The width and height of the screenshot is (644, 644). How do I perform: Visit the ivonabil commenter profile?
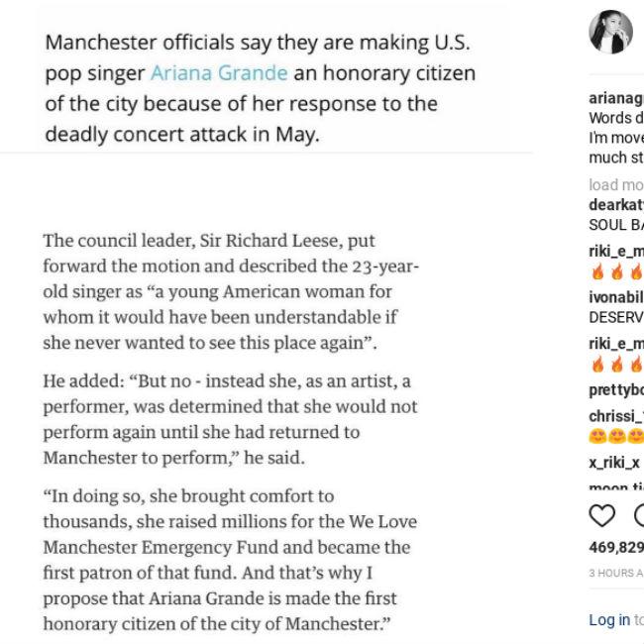click(615, 296)
